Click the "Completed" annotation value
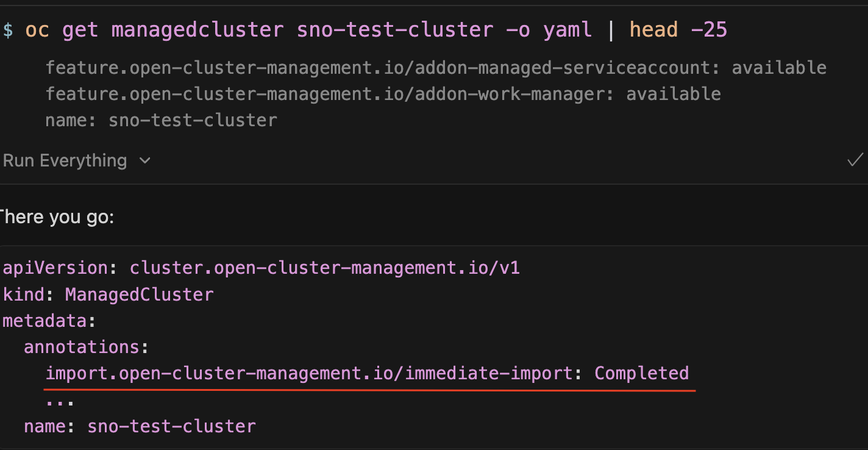This screenshot has height=450, width=868. point(641,373)
